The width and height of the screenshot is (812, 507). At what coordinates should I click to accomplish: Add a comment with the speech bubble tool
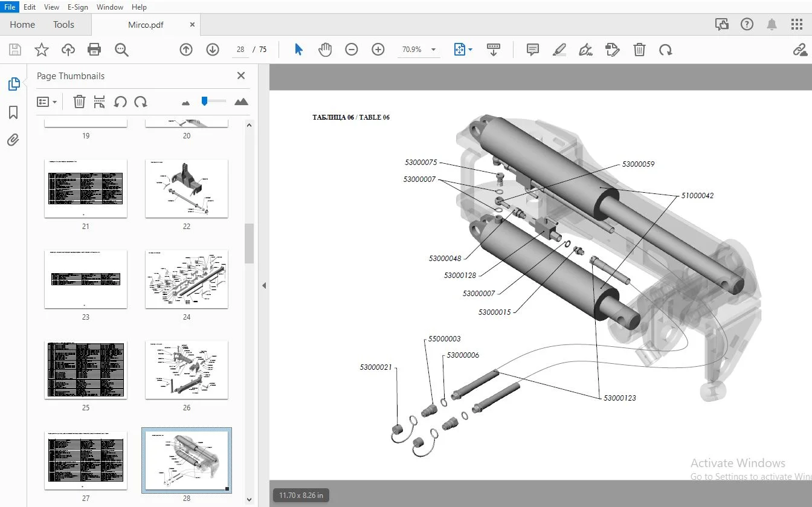point(533,50)
